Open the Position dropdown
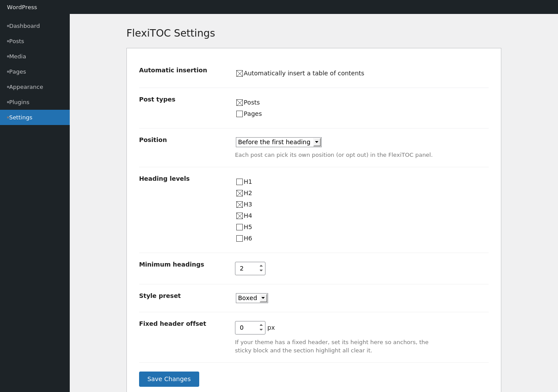558x392 pixels. (x=279, y=142)
